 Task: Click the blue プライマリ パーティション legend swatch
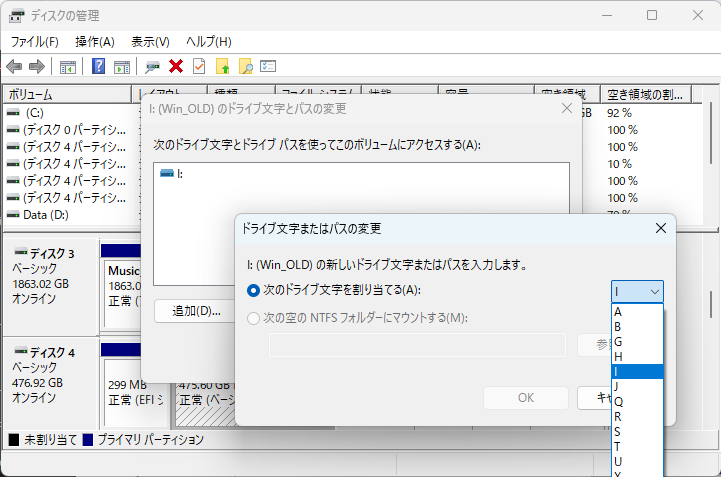pos(88,440)
